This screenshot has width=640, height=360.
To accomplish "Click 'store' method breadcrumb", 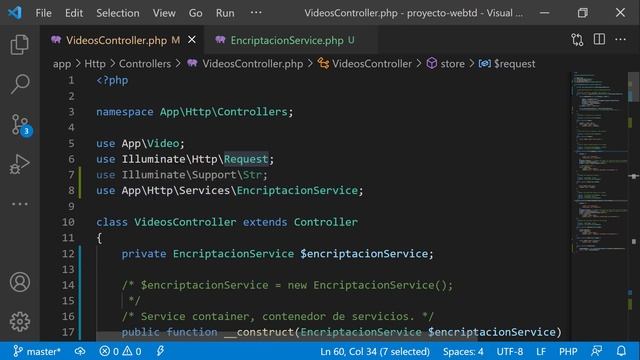I will [x=452, y=64].
